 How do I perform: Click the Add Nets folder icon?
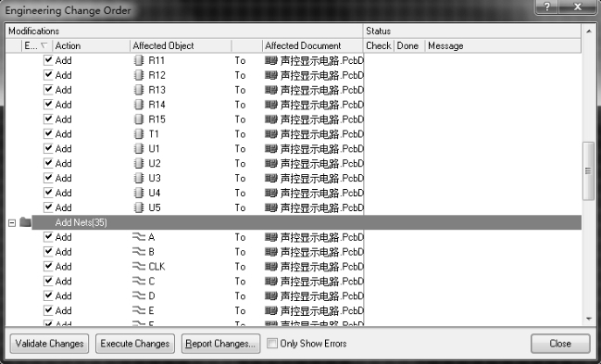click(x=25, y=222)
